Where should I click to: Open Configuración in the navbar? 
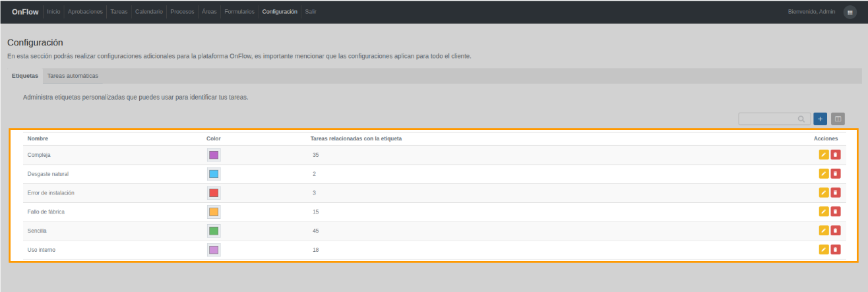pyautogui.click(x=280, y=12)
